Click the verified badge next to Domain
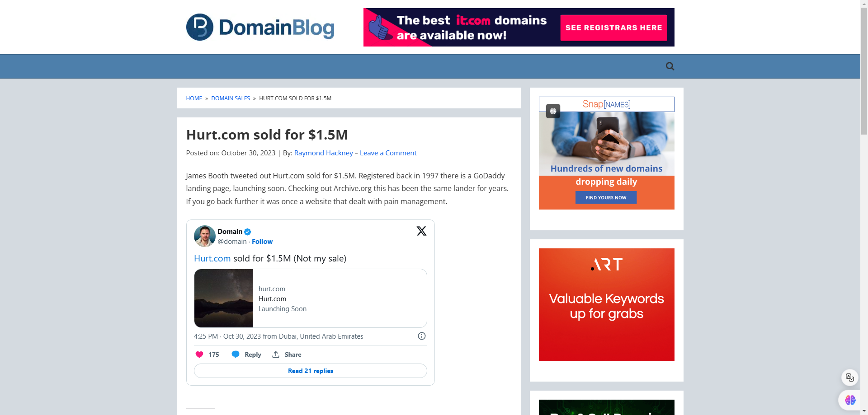The image size is (868, 415). [x=248, y=232]
